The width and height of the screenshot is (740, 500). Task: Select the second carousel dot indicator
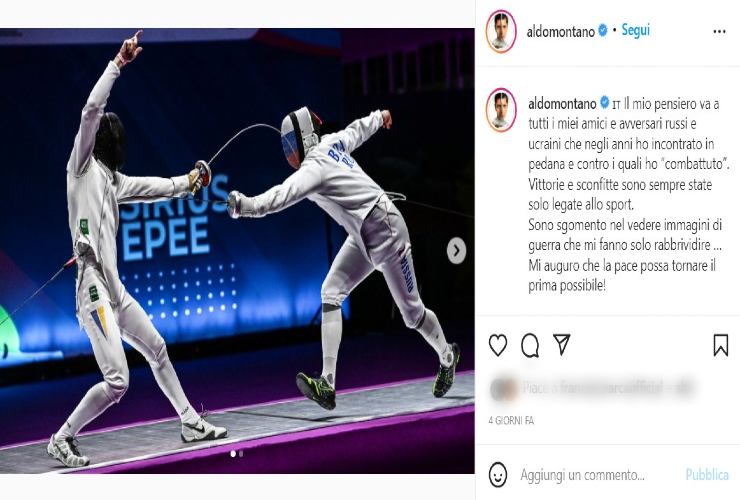pyautogui.click(x=241, y=454)
